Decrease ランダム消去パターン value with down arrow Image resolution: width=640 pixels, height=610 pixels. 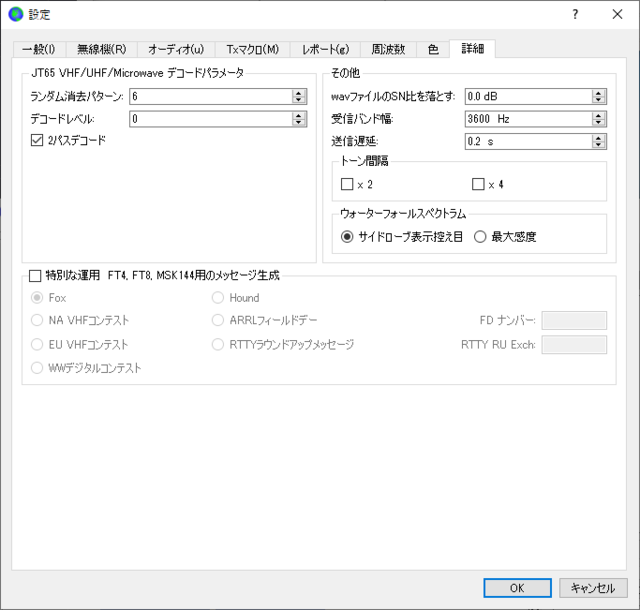click(x=299, y=100)
